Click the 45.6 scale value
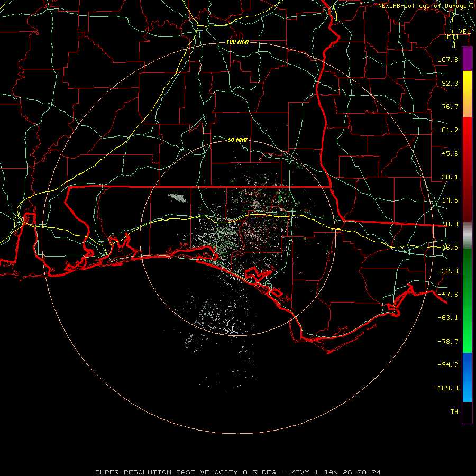Viewport: 476px width, 476px height. pos(450,153)
